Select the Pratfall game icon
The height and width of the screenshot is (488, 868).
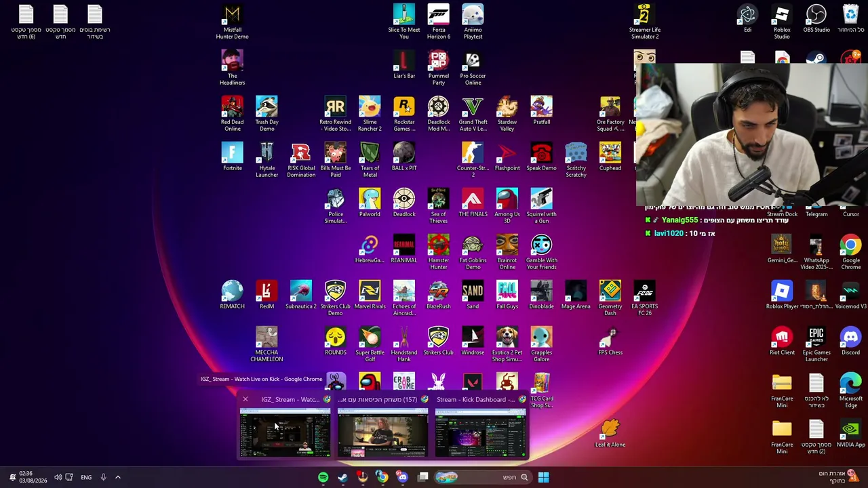[541, 110]
